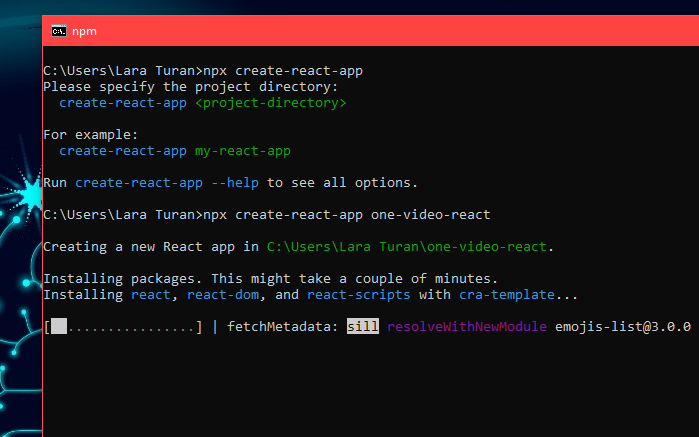Click the green 'my-react-app' text
This screenshot has height=437, width=699.
click(x=243, y=151)
